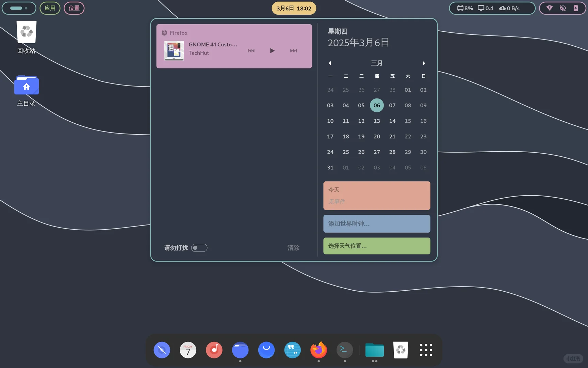Click the 2025年3月6日 date heading

point(358,43)
